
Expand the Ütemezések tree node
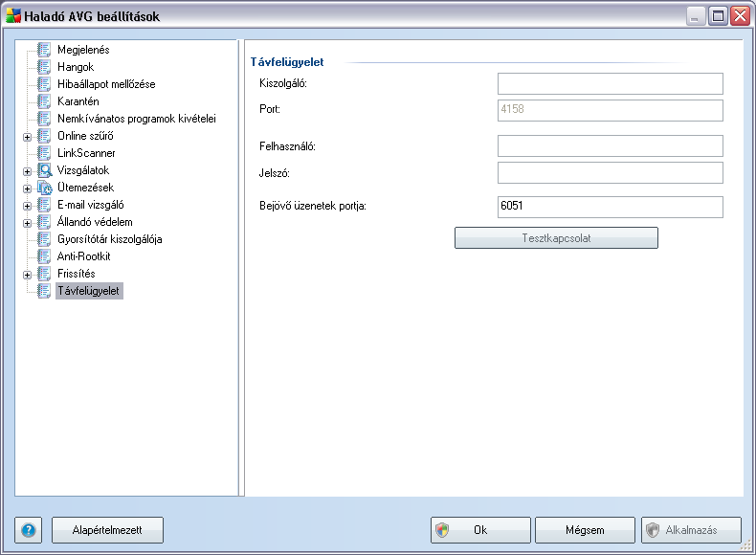[28, 189]
